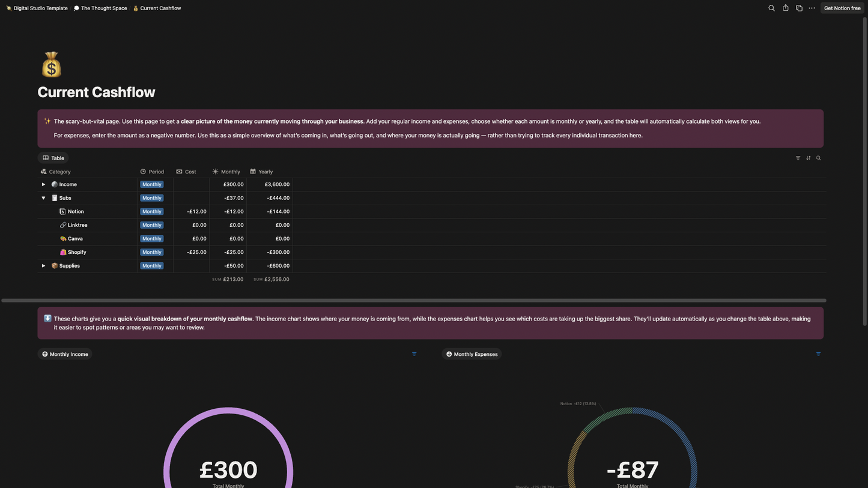The width and height of the screenshot is (868, 488).
Task: Click the Linktree row link icon
Action: pos(62,225)
